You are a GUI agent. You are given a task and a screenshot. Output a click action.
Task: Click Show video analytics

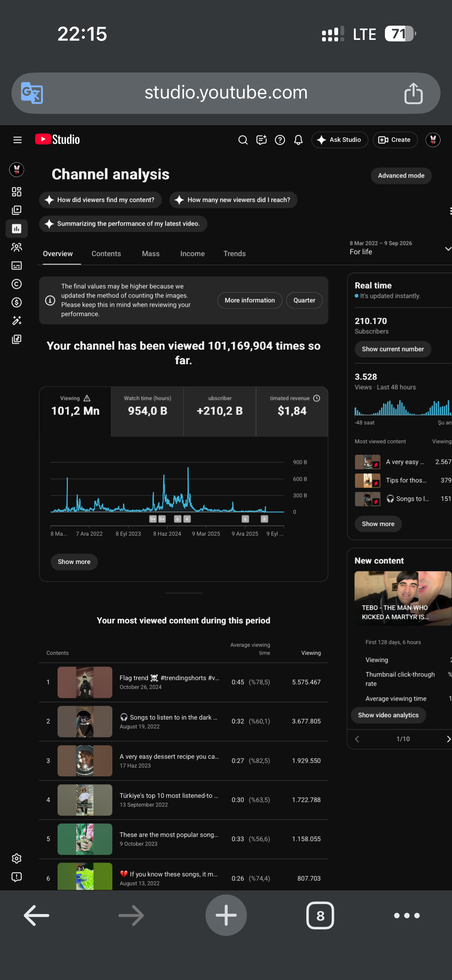388,715
